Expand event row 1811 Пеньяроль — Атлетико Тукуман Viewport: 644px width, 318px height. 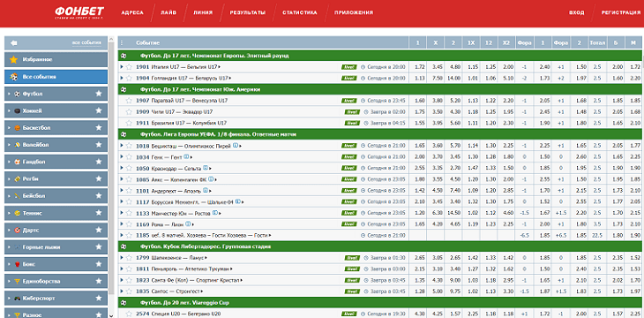[x=122, y=269]
